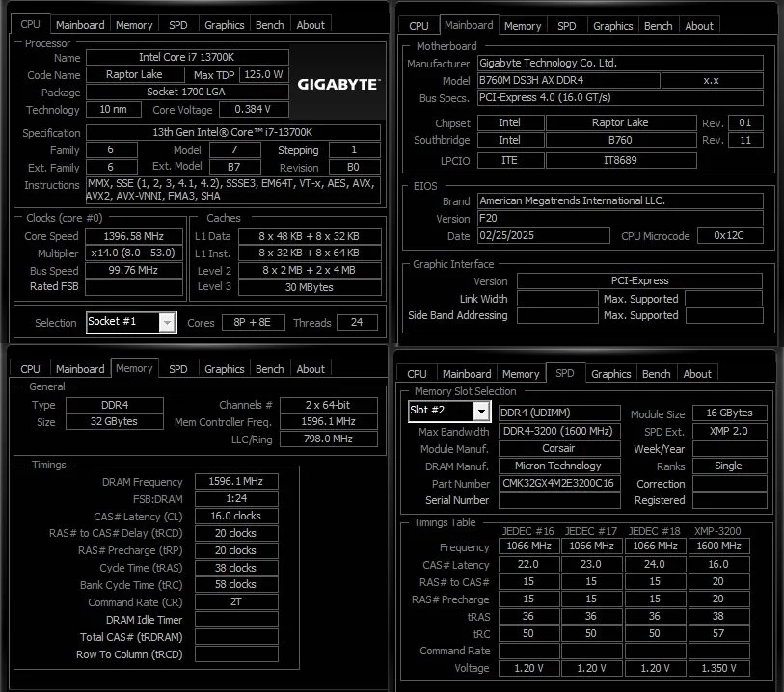This screenshot has width=784, height=692.
Task: Click the Intel Core i7 13700K name field
Action: 187,57
